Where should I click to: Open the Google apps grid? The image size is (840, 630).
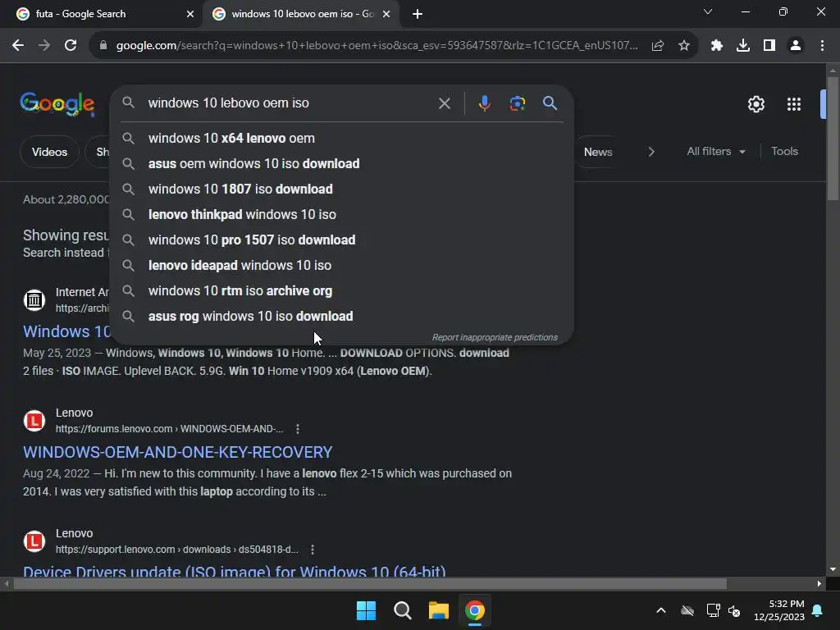793,104
